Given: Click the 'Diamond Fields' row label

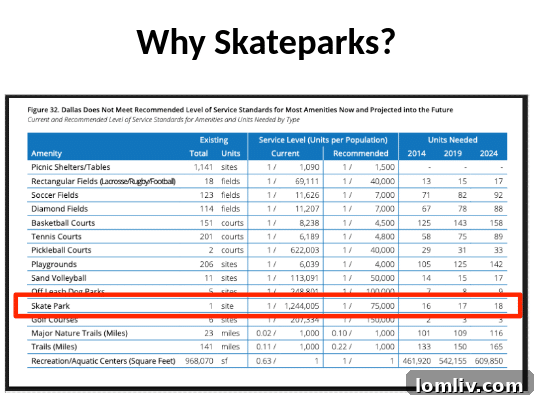Looking at the screenshot, I should [59, 209].
